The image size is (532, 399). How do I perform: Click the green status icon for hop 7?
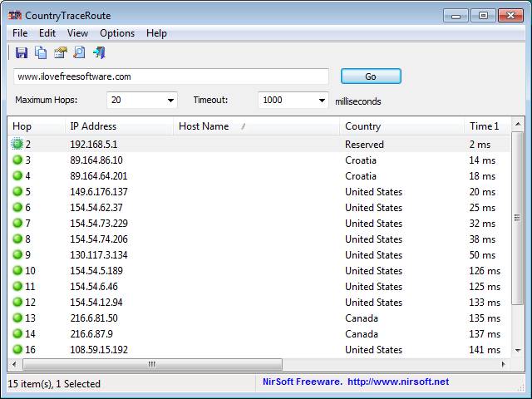pyautogui.click(x=17, y=223)
